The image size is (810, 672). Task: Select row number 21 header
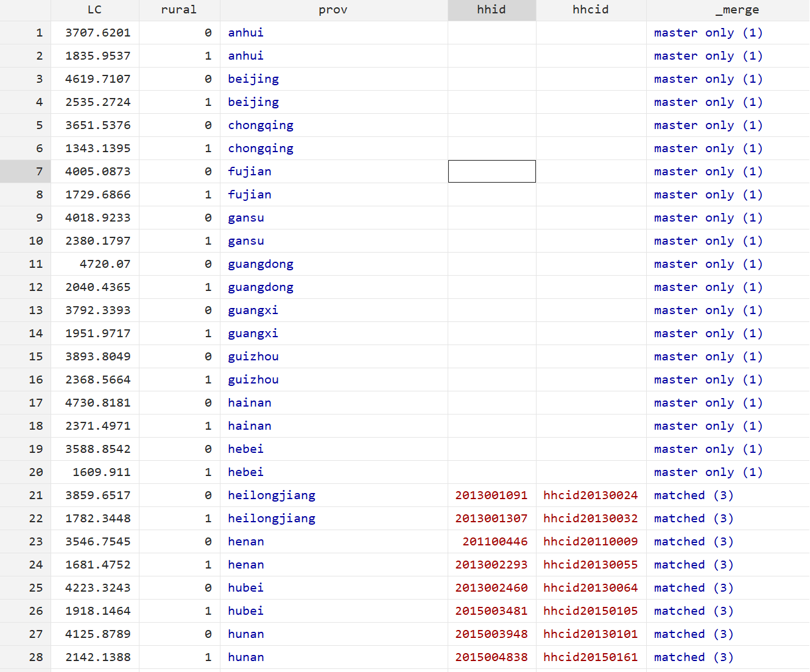pos(26,495)
